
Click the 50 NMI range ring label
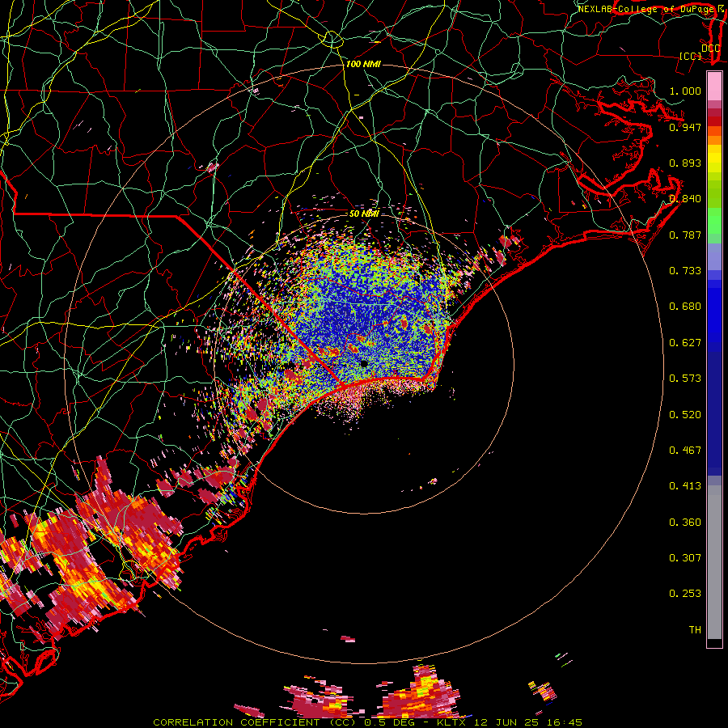(364, 214)
